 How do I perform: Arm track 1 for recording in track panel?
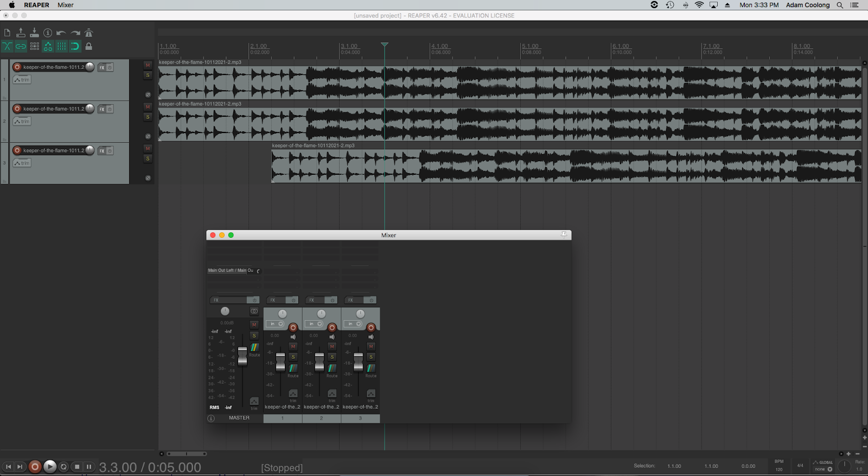(17, 67)
